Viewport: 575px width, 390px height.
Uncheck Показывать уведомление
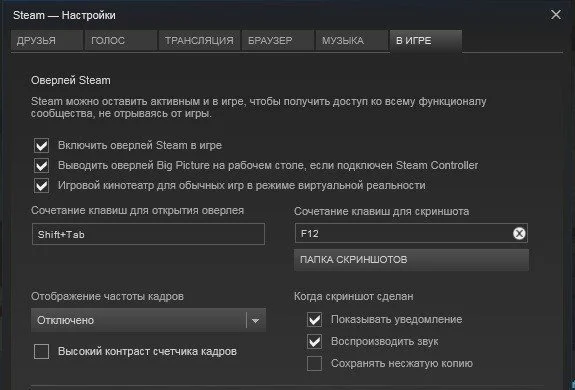pyautogui.click(x=314, y=320)
